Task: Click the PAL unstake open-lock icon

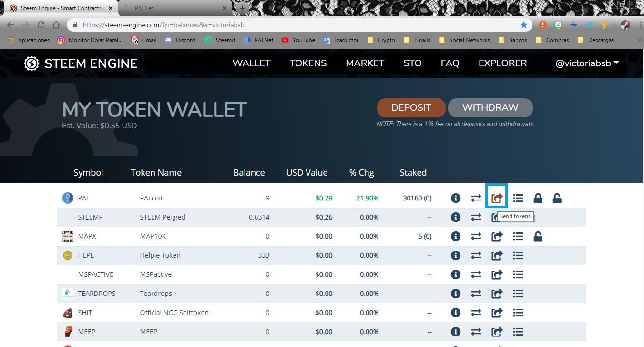Action: (557, 198)
